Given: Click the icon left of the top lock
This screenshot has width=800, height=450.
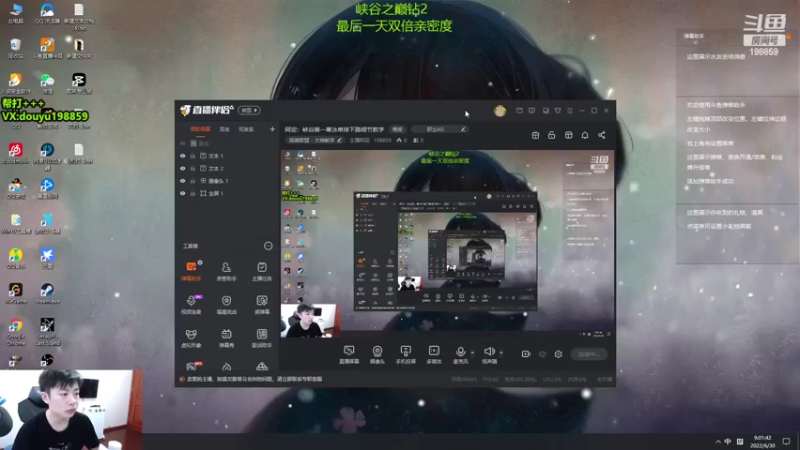Looking at the screenshot, I should [x=535, y=135].
